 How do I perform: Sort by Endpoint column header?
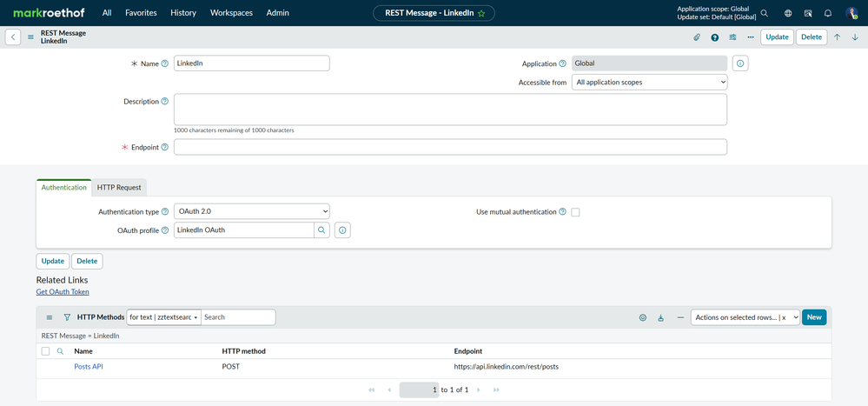tap(467, 351)
